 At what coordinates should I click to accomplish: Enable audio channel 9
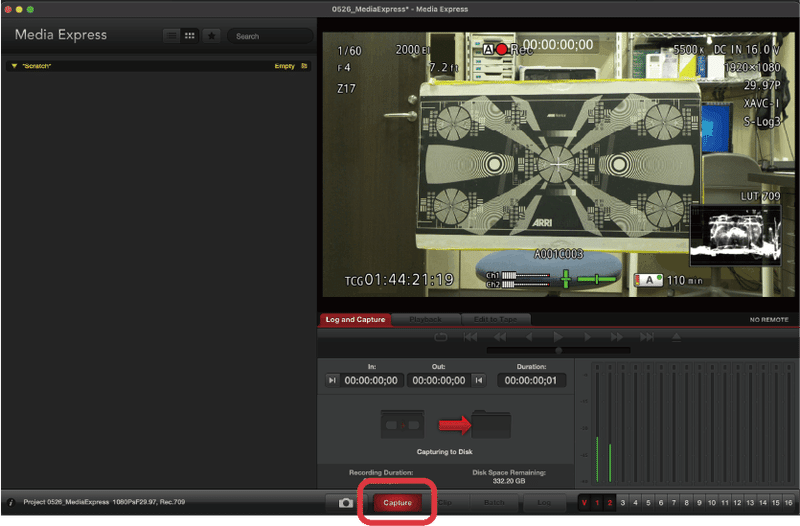pyautogui.click(x=699, y=503)
